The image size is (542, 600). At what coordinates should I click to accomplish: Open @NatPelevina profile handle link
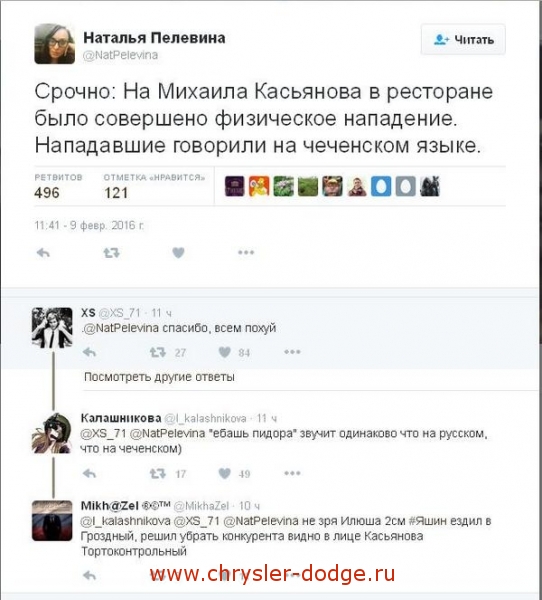pyautogui.click(x=121, y=55)
